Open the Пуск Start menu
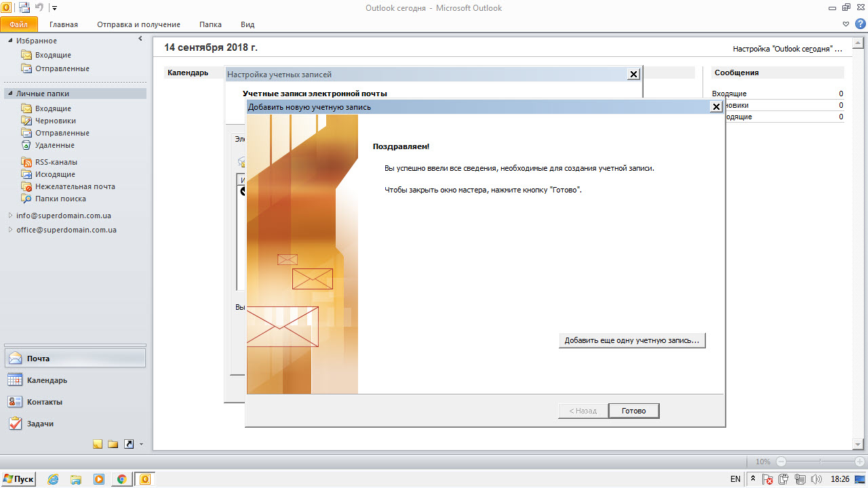This screenshot has width=868, height=488. click(19, 479)
